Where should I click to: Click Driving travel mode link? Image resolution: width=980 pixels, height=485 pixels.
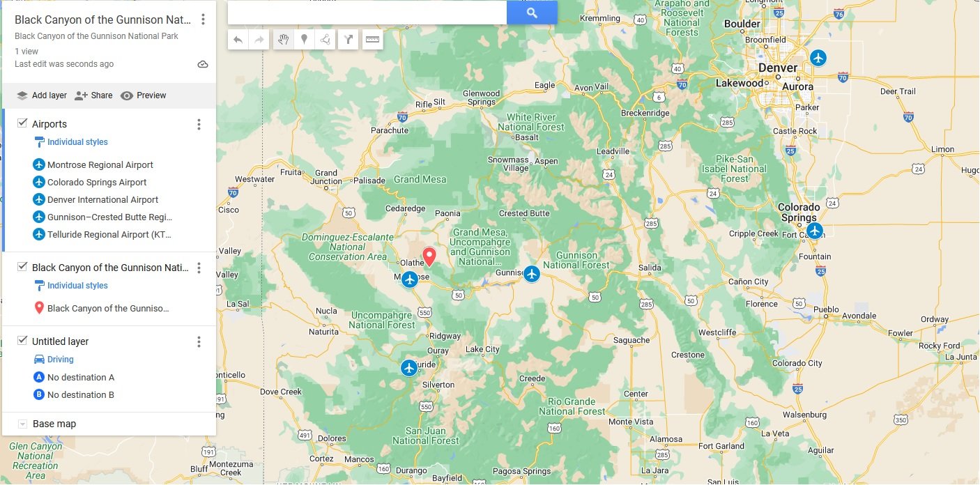[61, 360]
